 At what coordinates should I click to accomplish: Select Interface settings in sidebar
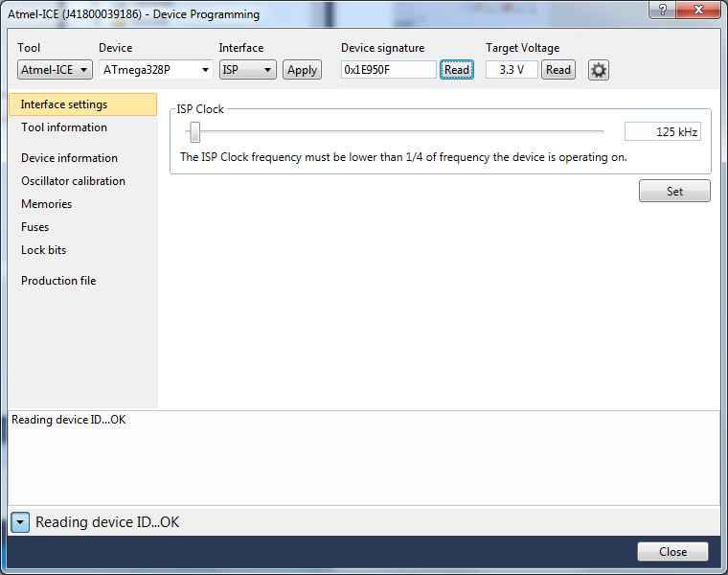(x=64, y=104)
